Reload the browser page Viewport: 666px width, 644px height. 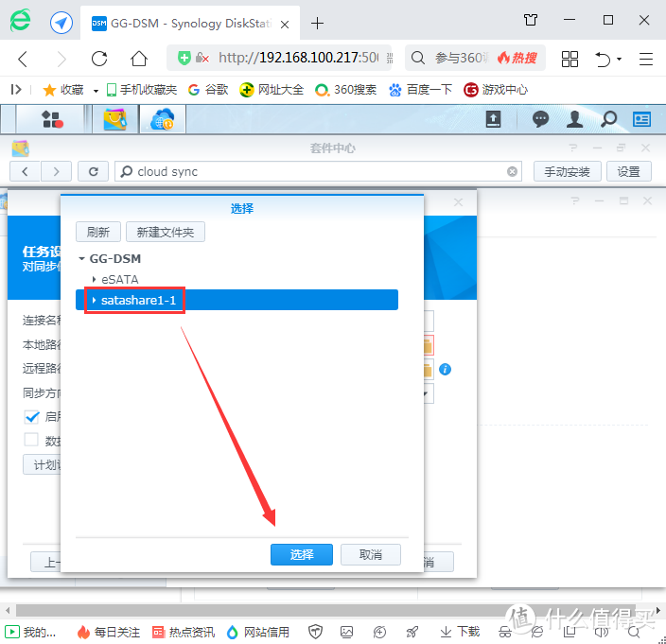[x=99, y=59]
